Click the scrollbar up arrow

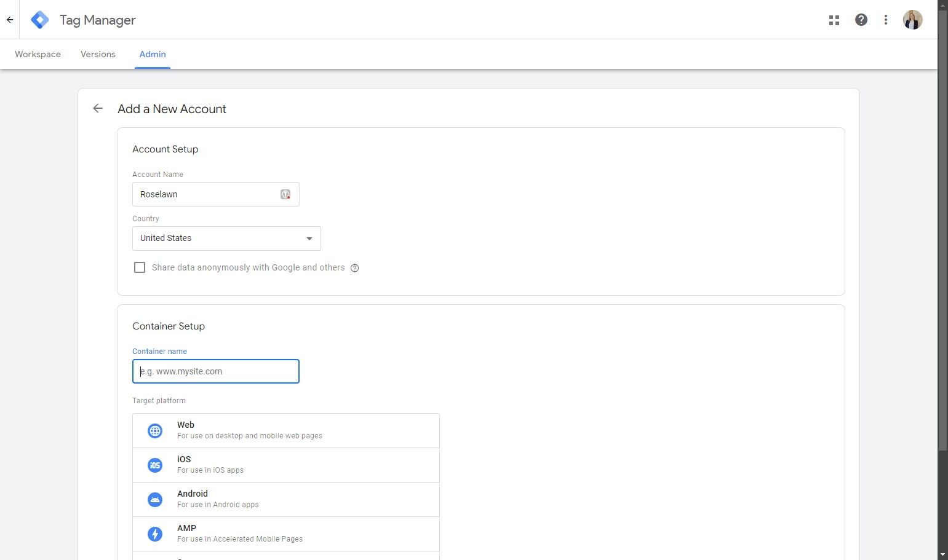point(942,5)
